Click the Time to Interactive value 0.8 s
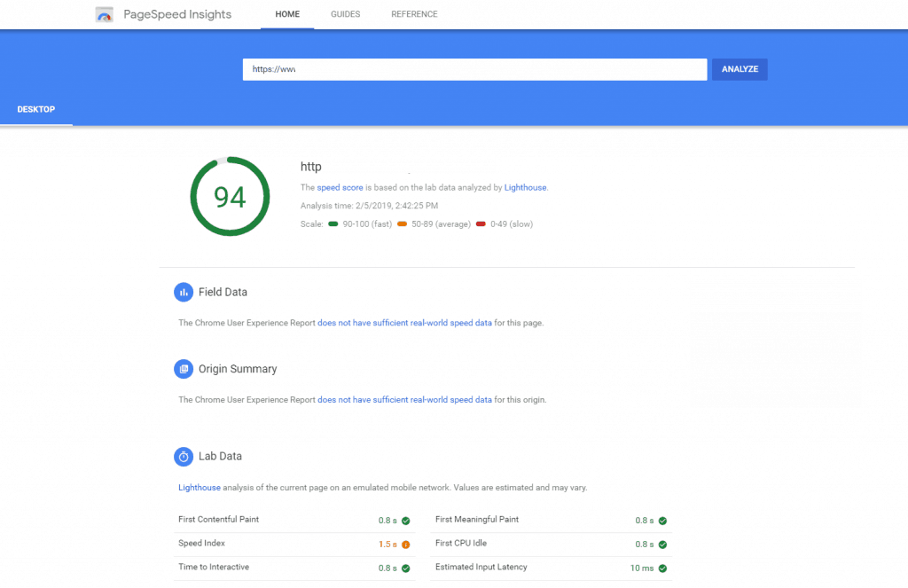The image size is (908, 588). coord(388,568)
